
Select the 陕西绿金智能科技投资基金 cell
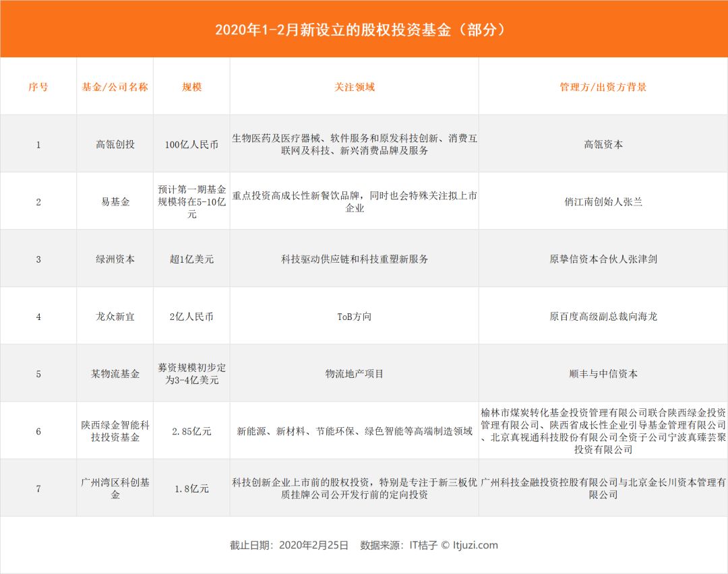click(x=115, y=430)
